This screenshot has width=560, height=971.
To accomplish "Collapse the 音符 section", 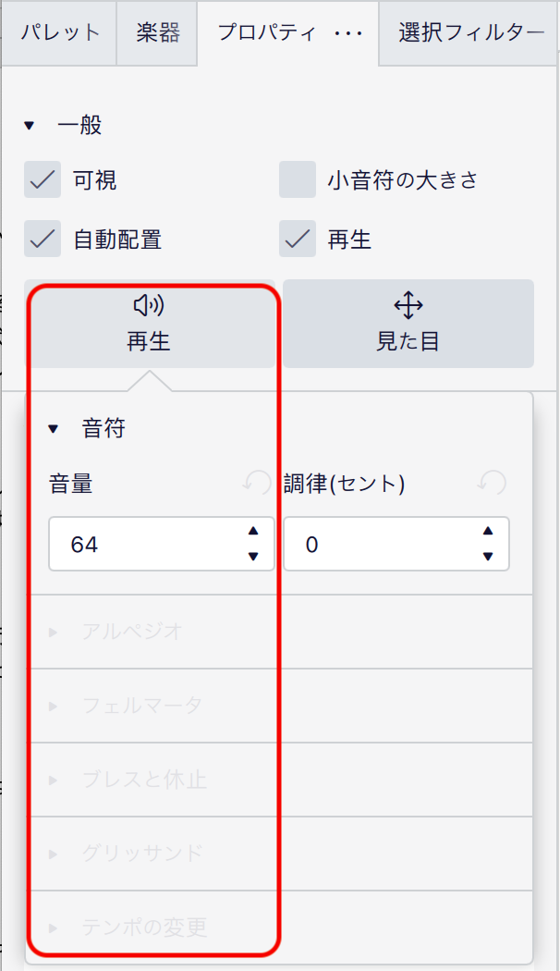I will click(54, 428).
